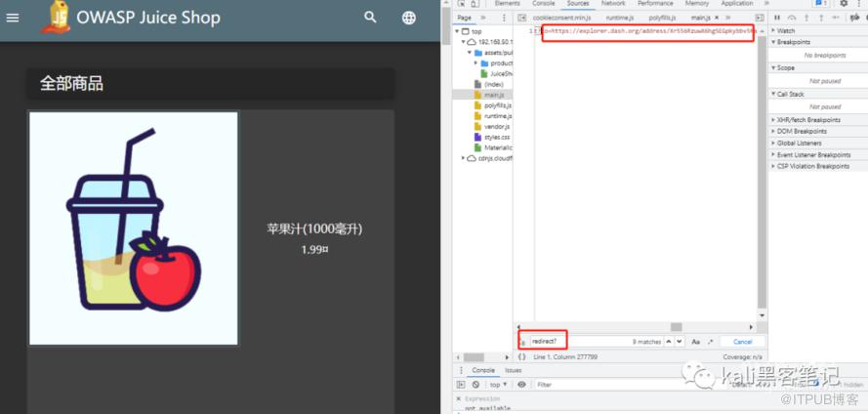868x414 pixels.
Task: Click the search magnifier icon
Action: [x=370, y=18]
